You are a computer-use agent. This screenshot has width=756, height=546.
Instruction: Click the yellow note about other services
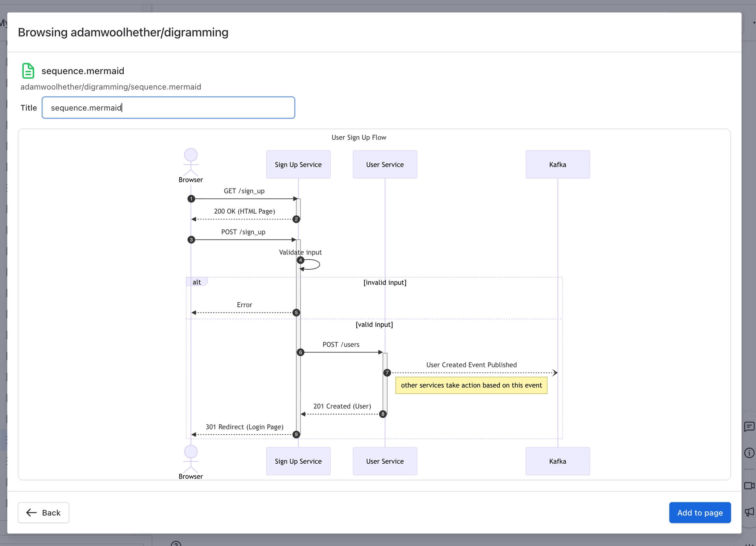pyautogui.click(x=471, y=385)
